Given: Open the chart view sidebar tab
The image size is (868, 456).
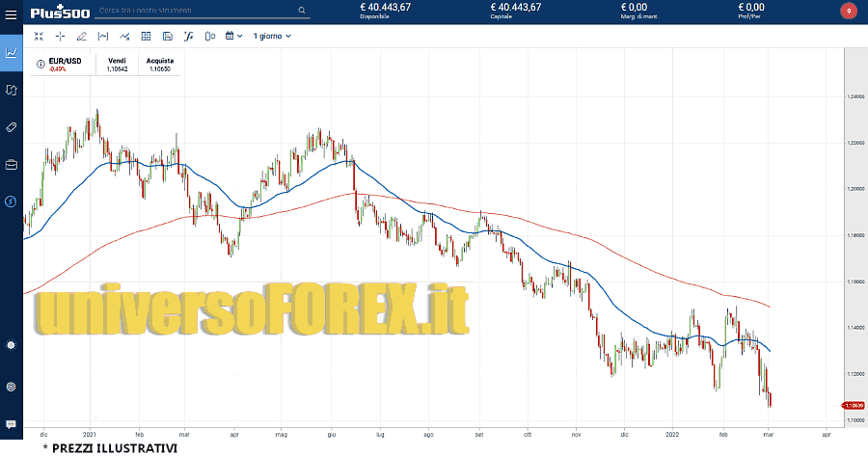Looking at the screenshot, I should click(x=11, y=52).
